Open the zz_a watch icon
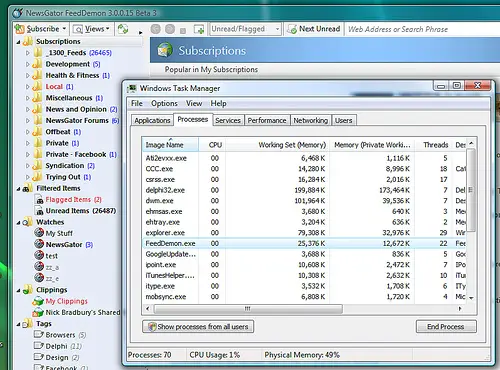This screenshot has width=500, height=370. pos(39,267)
